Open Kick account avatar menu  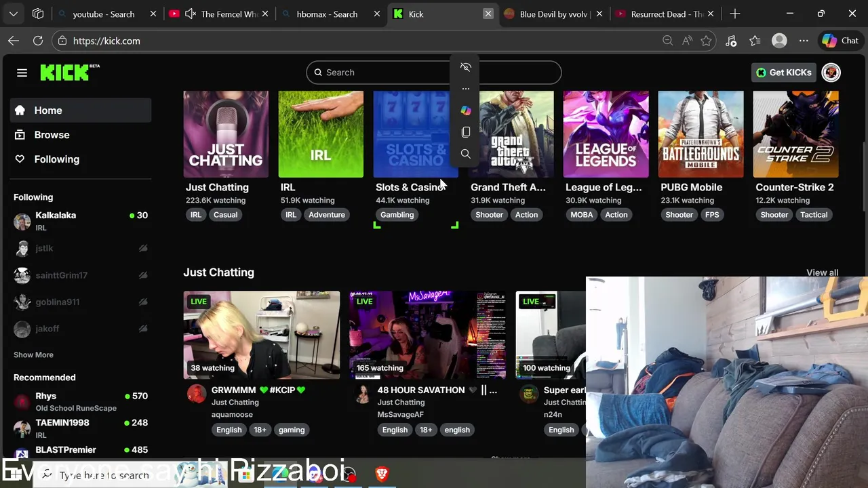coord(831,73)
